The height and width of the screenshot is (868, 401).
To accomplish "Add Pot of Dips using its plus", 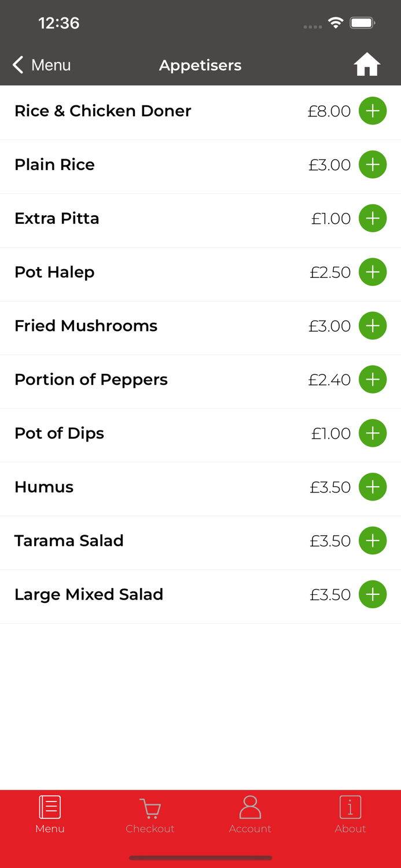I will [x=373, y=433].
